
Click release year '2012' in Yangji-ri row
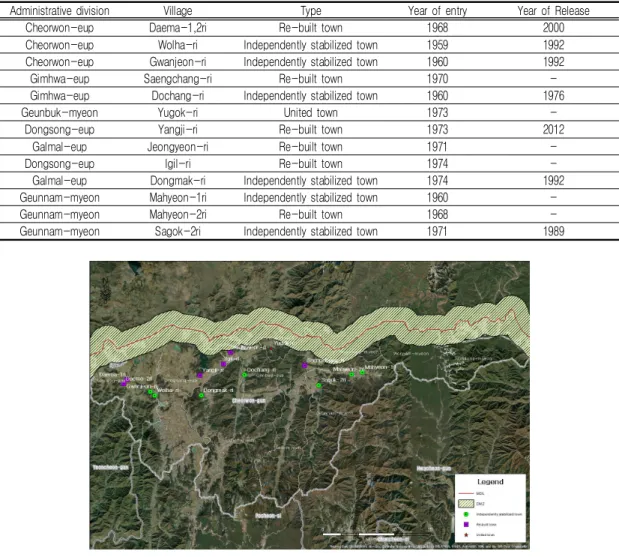pyautogui.click(x=553, y=129)
